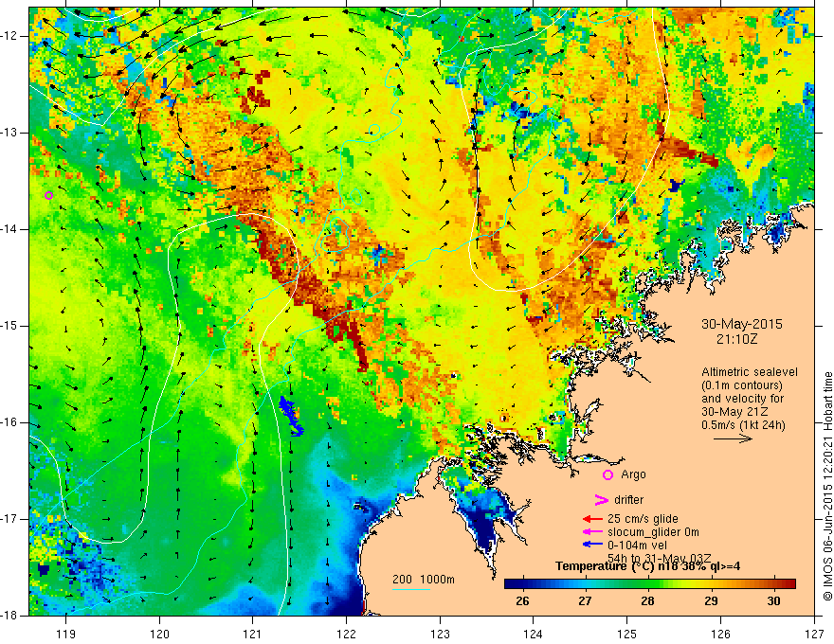
Task: Click the 0.5m/s velocity scale arrow
Action: 733,438
